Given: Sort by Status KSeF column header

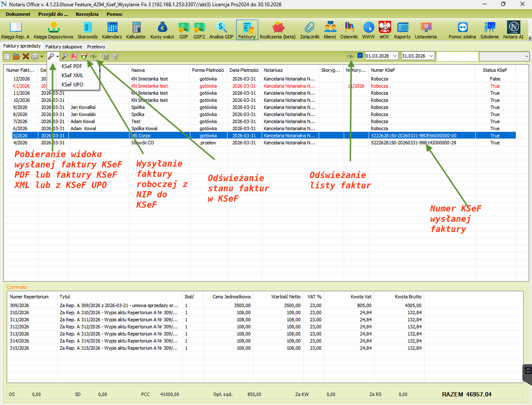Looking at the screenshot, I should pyautogui.click(x=495, y=70).
